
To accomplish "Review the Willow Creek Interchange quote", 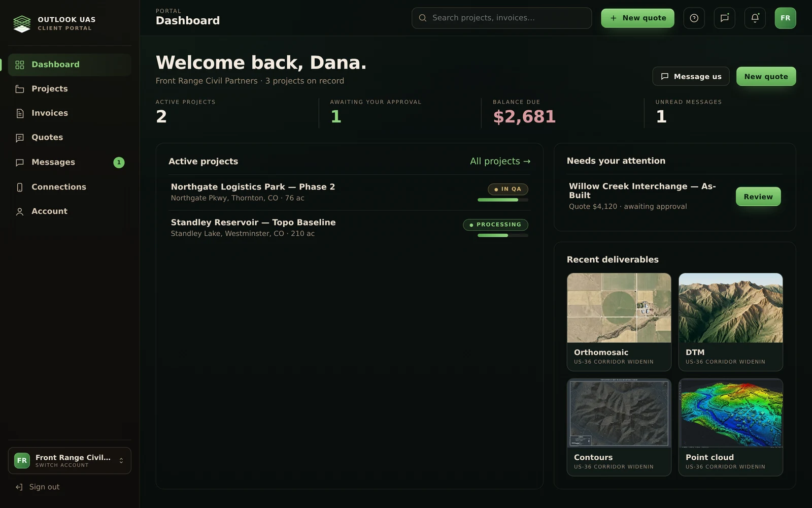I will tap(758, 197).
